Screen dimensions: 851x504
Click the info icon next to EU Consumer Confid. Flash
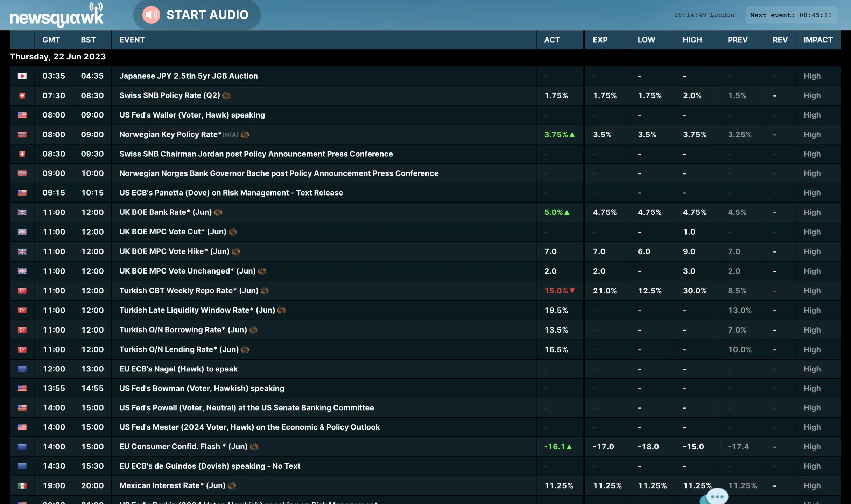[x=254, y=447]
